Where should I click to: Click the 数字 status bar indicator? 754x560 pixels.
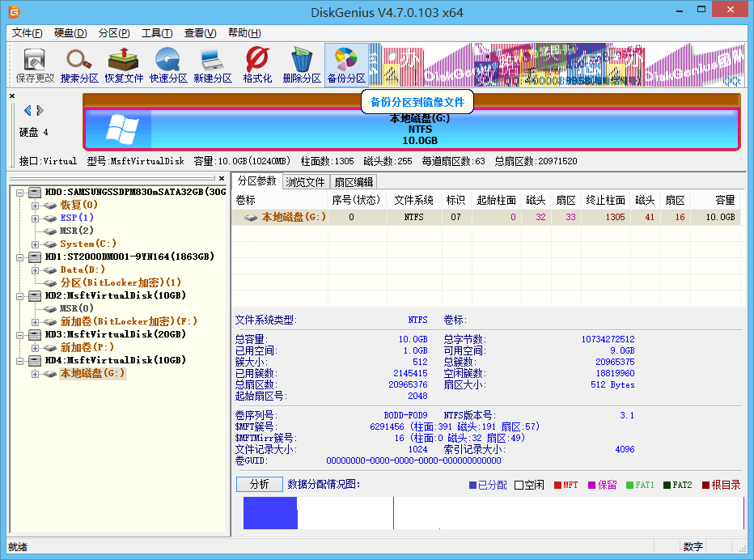click(693, 547)
